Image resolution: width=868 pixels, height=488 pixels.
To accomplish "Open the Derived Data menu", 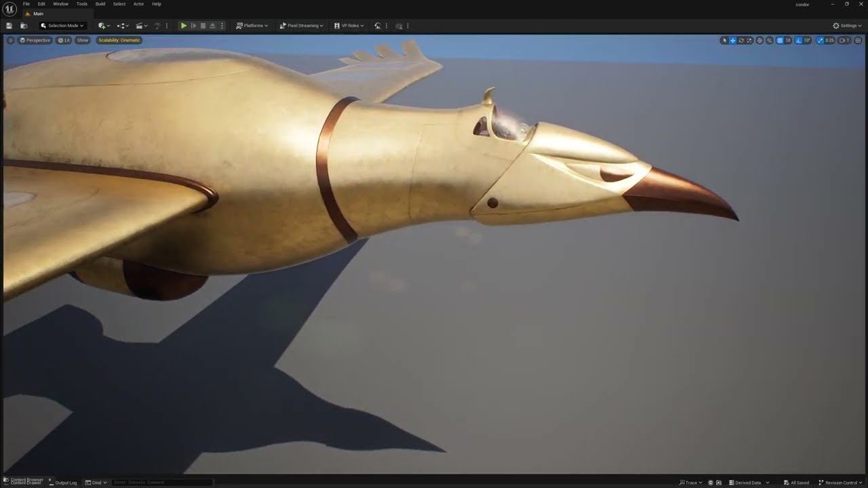I will tap(749, 483).
